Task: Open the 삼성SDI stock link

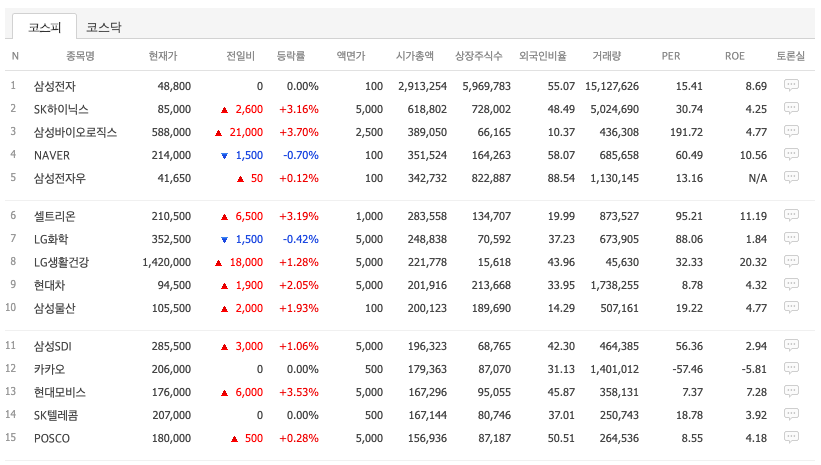Action: tap(53, 346)
